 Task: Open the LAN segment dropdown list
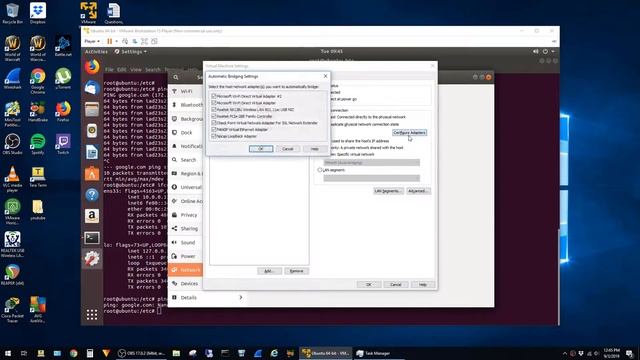coord(371,178)
